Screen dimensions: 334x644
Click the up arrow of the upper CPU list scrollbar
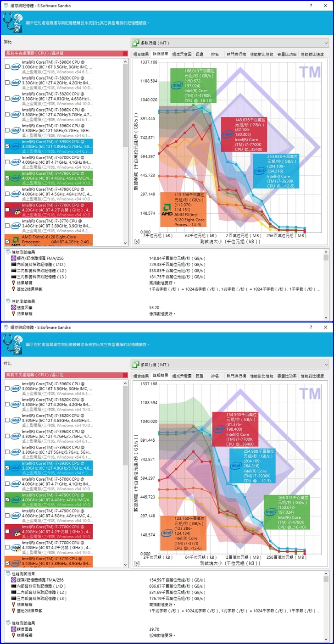click(126, 62)
